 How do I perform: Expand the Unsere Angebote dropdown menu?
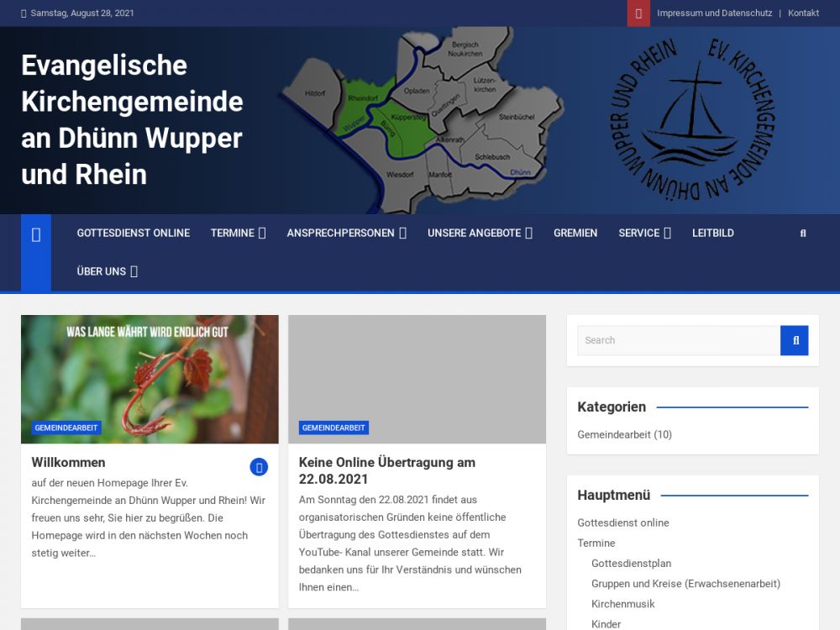click(x=480, y=234)
